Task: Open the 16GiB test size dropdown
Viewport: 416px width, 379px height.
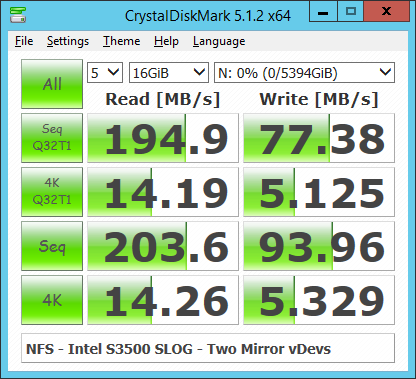Action: 169,73
